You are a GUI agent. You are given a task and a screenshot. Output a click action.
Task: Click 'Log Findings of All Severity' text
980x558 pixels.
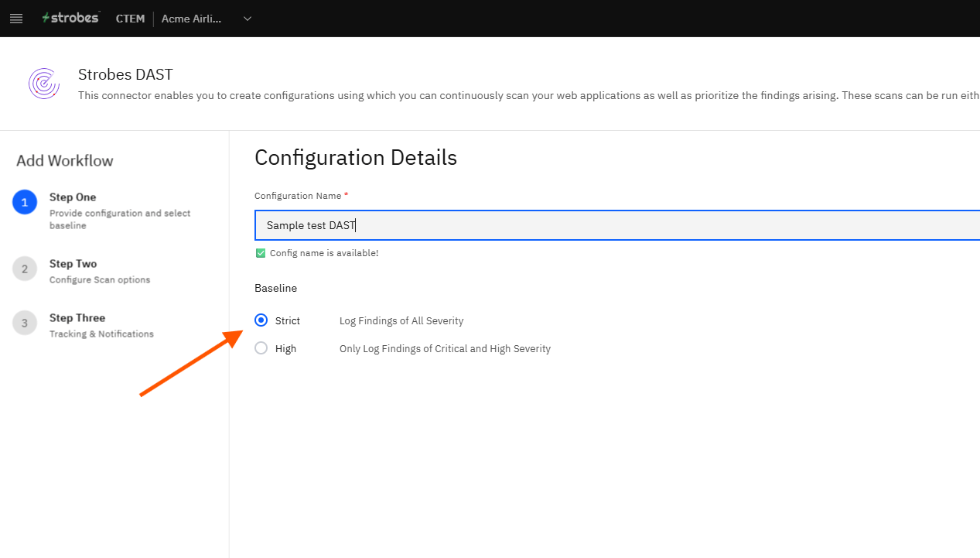(401, 320)
